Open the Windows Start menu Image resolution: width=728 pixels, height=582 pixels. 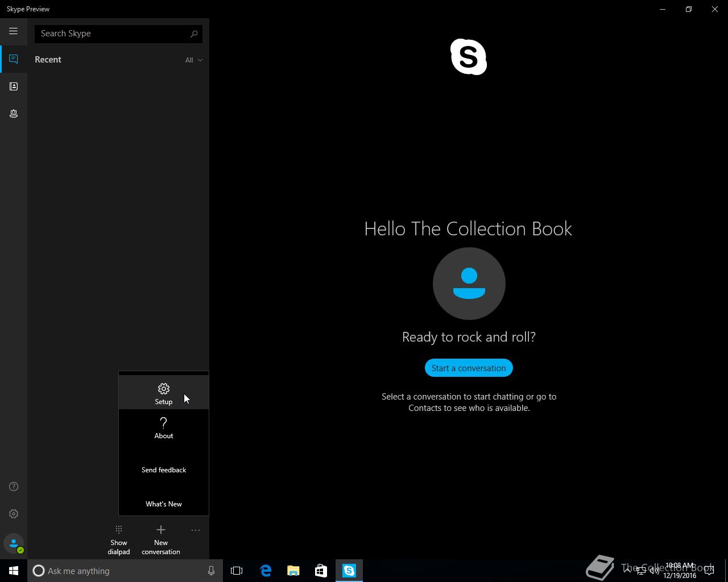tap(14, 571)
